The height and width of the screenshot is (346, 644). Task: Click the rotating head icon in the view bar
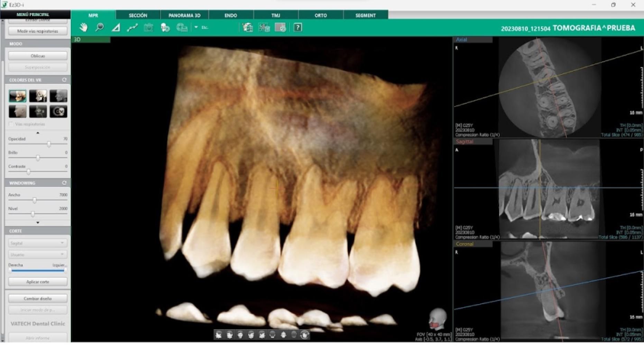tap(305, 335)
